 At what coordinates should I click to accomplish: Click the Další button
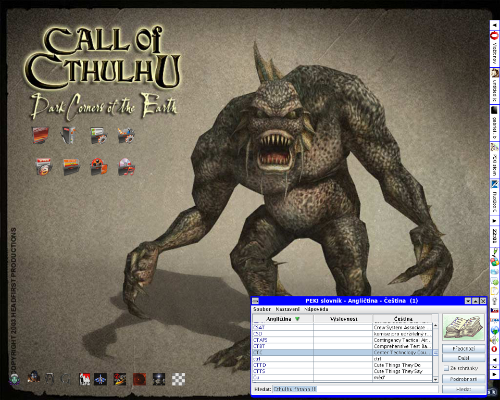pos(463,358)
